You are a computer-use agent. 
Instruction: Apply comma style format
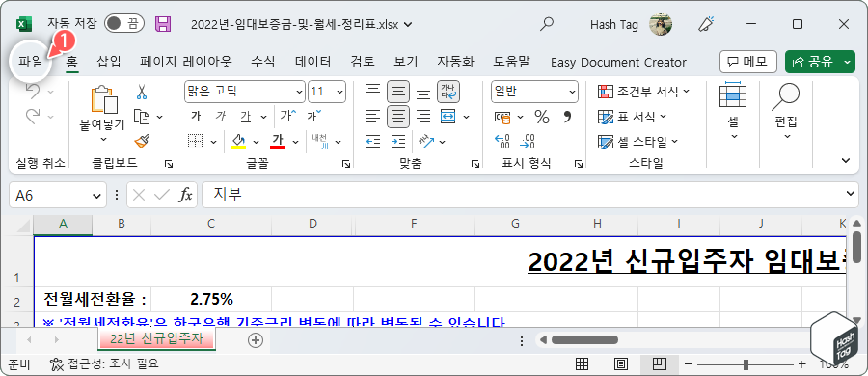coord(566,117)
